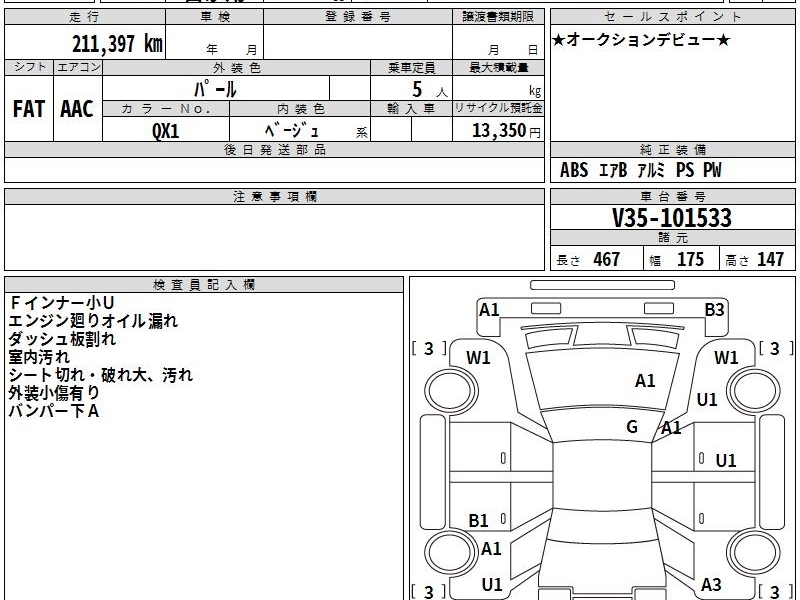
Task: Click the 諸元 header
Action: (672, 238)
